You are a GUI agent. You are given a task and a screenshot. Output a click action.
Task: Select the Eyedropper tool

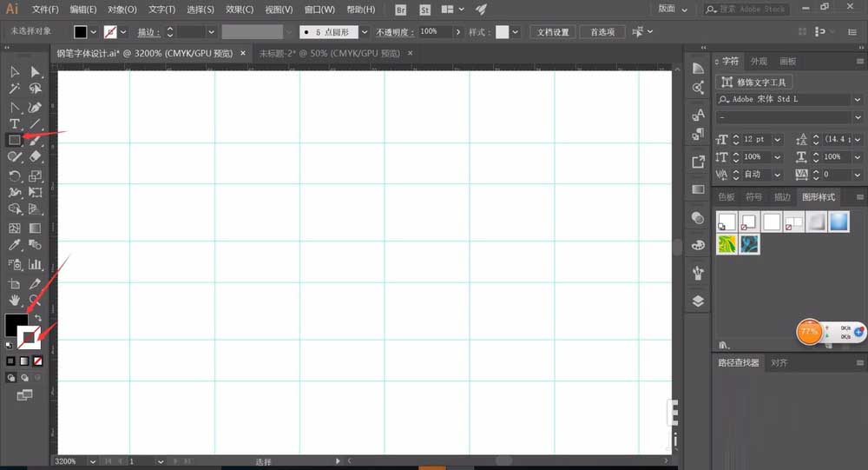(15, 245)
